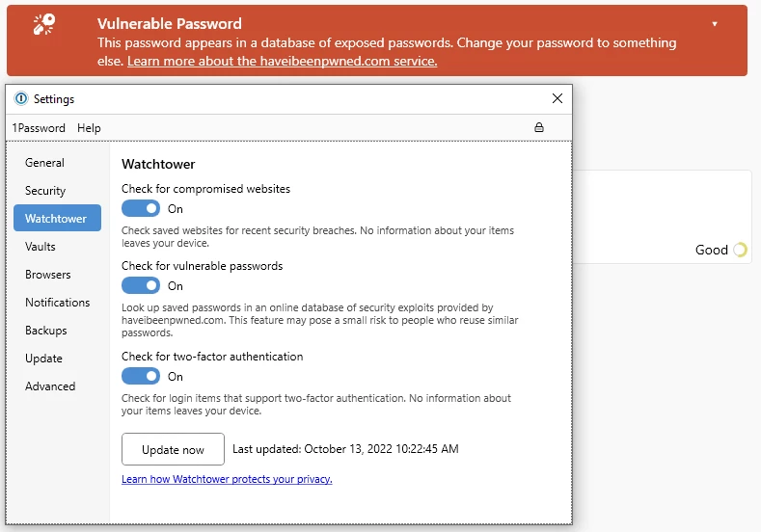Image resolution: width=761 pixels, height=532 pixels.
Task: Click the Watchtower heading text
Action: 158,164
